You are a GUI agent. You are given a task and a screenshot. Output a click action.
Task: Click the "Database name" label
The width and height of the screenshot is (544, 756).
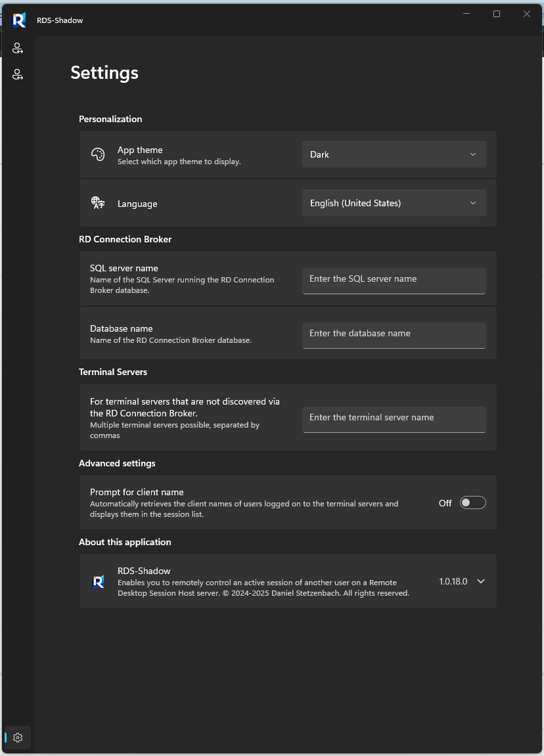click(x=121, y=328)
